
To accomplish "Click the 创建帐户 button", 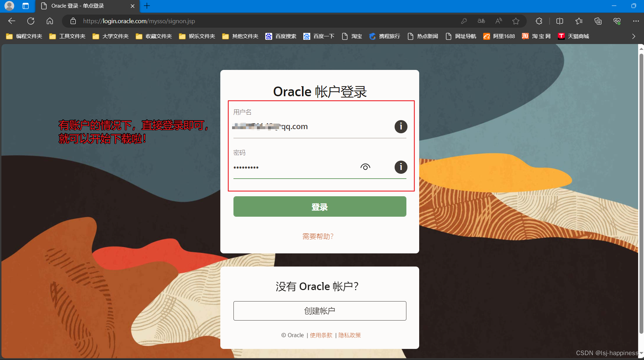I will pyautogui.click(x=320, y=311).
